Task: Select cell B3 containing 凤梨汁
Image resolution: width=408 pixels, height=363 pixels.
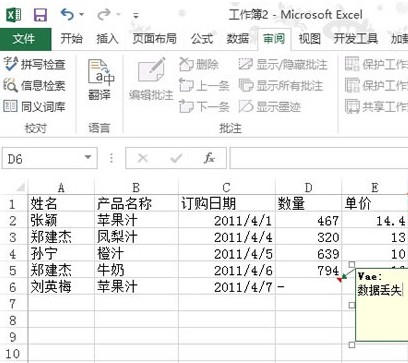Action: (x=137, y=237)
